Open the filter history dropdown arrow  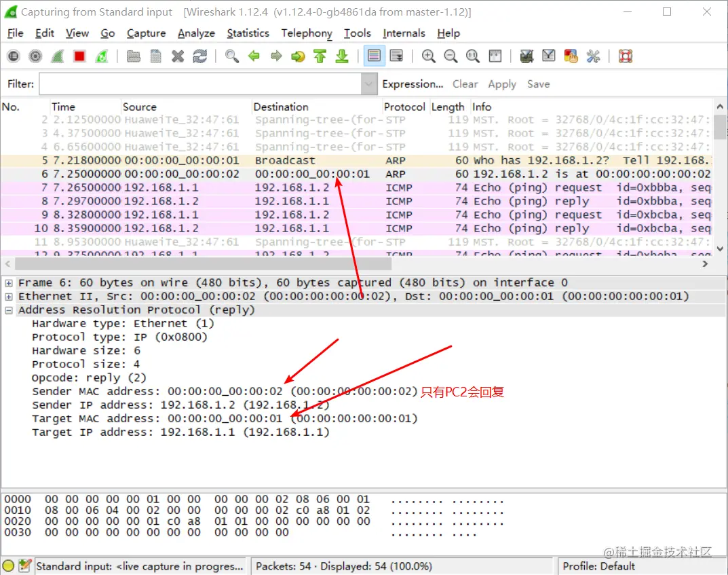coord(369,84)
